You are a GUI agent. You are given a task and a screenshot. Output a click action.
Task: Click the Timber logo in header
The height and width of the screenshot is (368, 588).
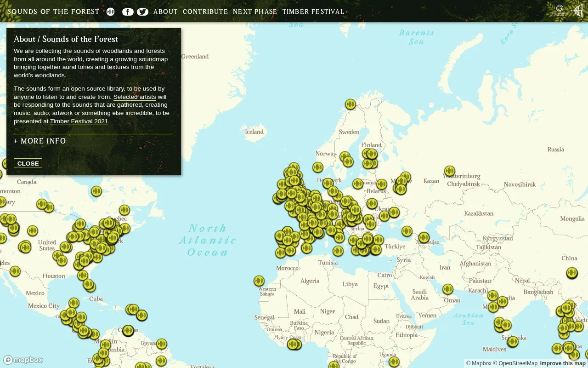click(x=577, y=11)
